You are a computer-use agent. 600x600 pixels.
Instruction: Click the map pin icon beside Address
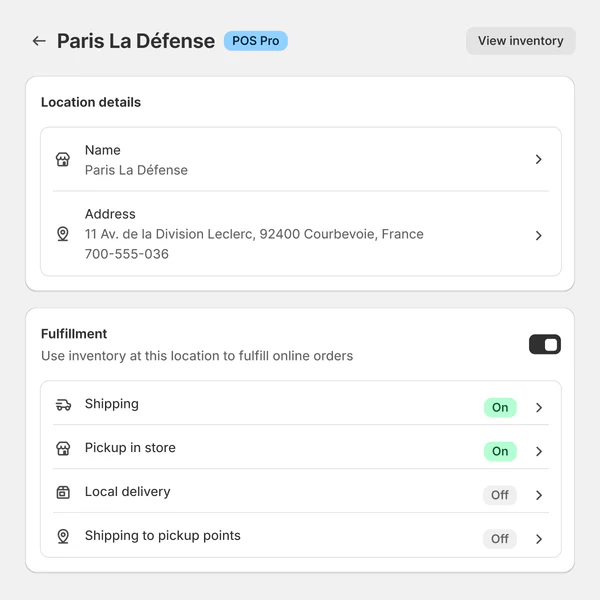click(x=63, y=234)
